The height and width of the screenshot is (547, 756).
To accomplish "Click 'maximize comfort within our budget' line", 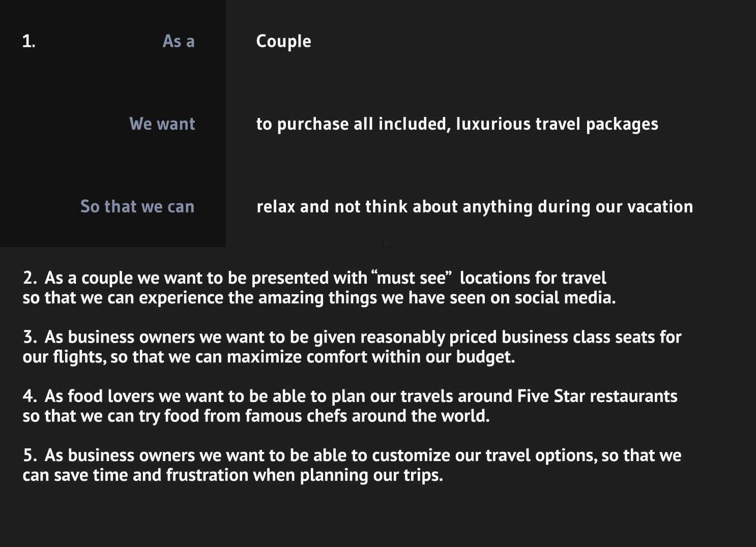I will coord(269,357).
